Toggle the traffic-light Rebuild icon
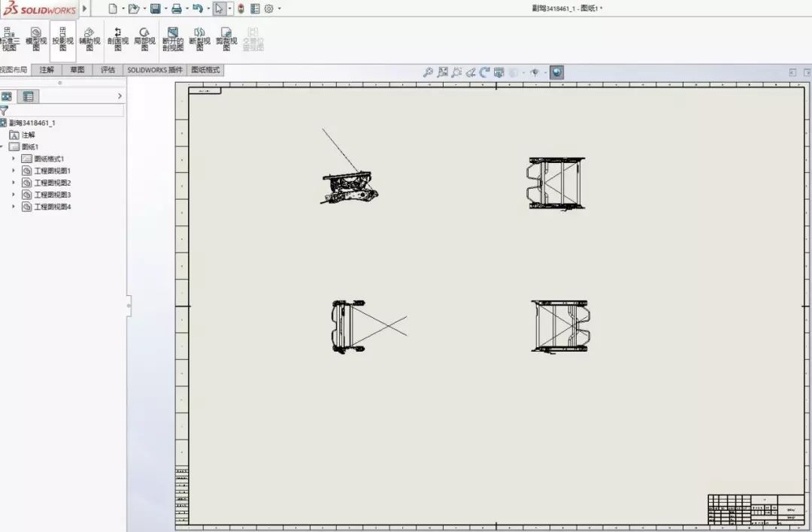 click(x=241, y=9)
